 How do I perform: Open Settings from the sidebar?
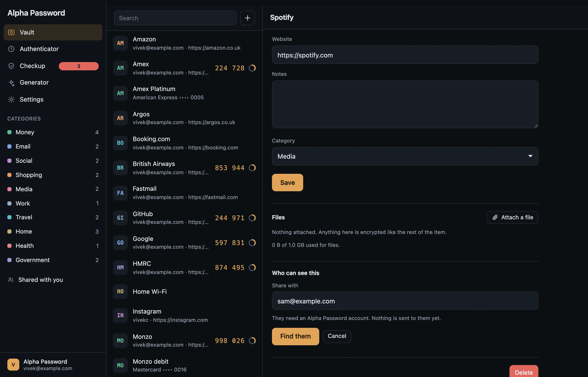[x=53, y=99]
